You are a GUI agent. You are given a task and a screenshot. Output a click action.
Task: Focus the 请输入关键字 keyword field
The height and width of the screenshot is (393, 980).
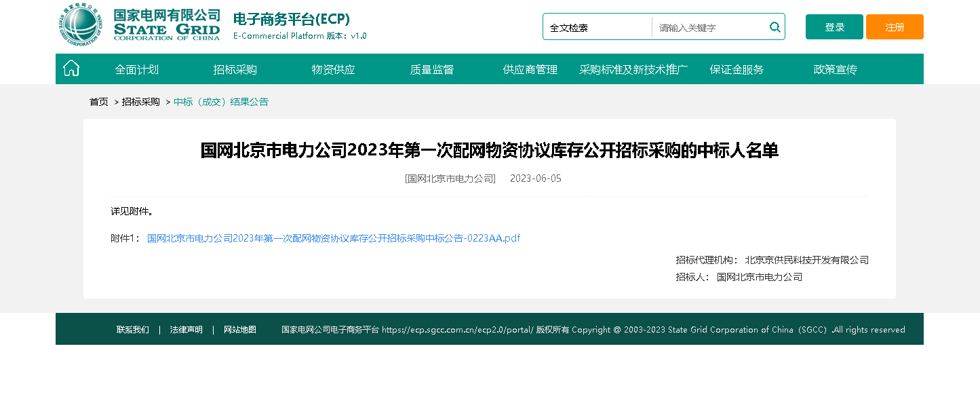pyautogui.click(x=710, y=27)
